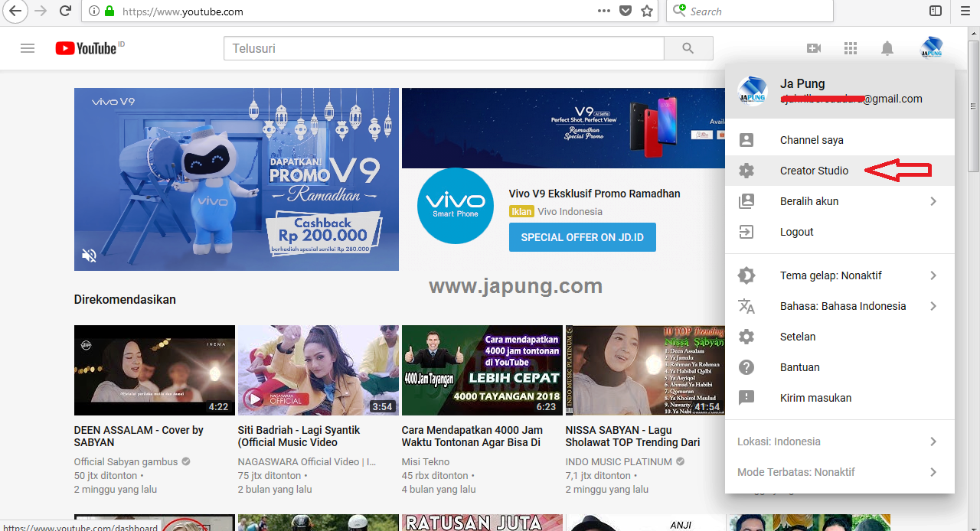This screenshot has width=980, height=531.
Task: Unmute the Vivo V9 ad video
Action: pyautogui.click(x=90, y=256)
